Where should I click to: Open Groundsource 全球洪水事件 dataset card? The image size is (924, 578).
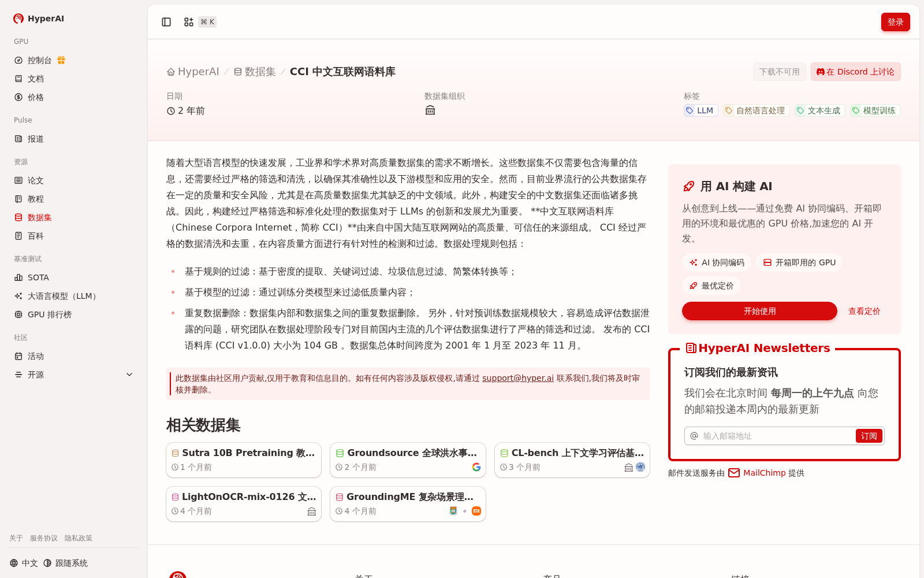click(408, 460)
